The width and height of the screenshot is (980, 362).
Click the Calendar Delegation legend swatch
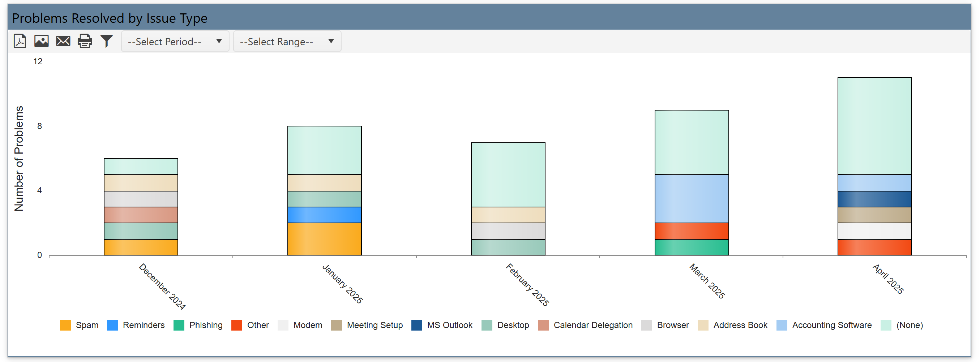tap(543, 326)
